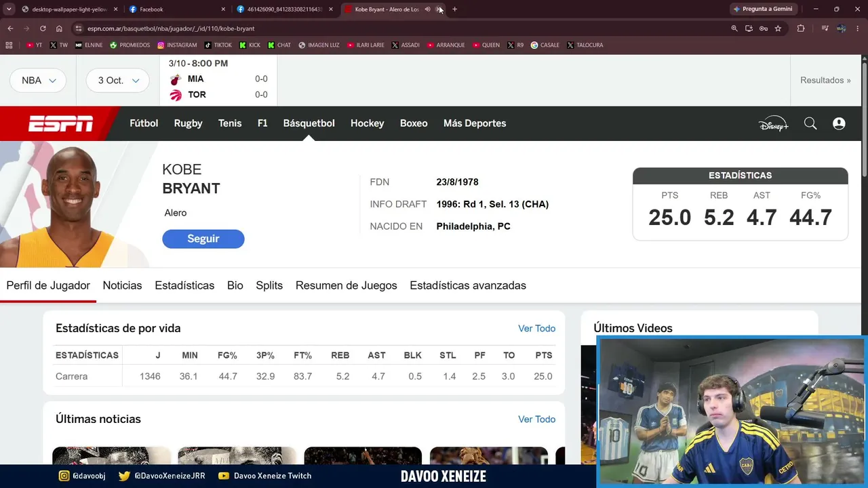Viewport: 868px width, 488px height.
Task: Go to the browser home page
Action: pos(59,28)
